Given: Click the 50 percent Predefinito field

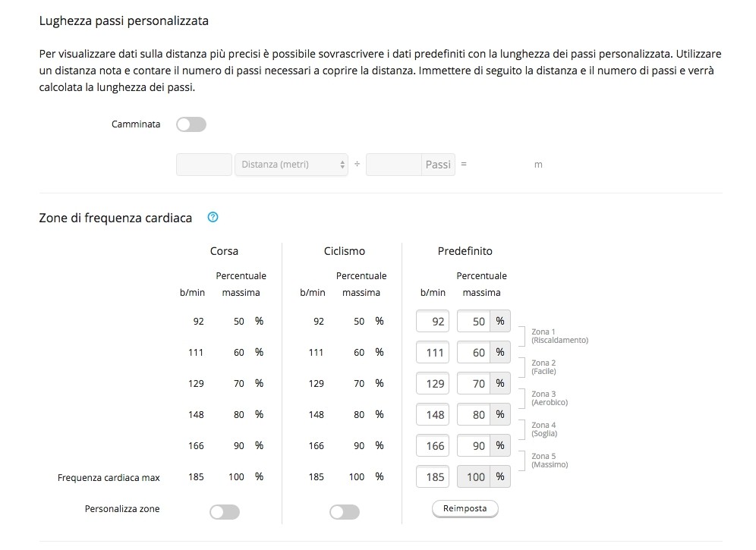Looking at the screenshot, I should [x=474, y=321].
